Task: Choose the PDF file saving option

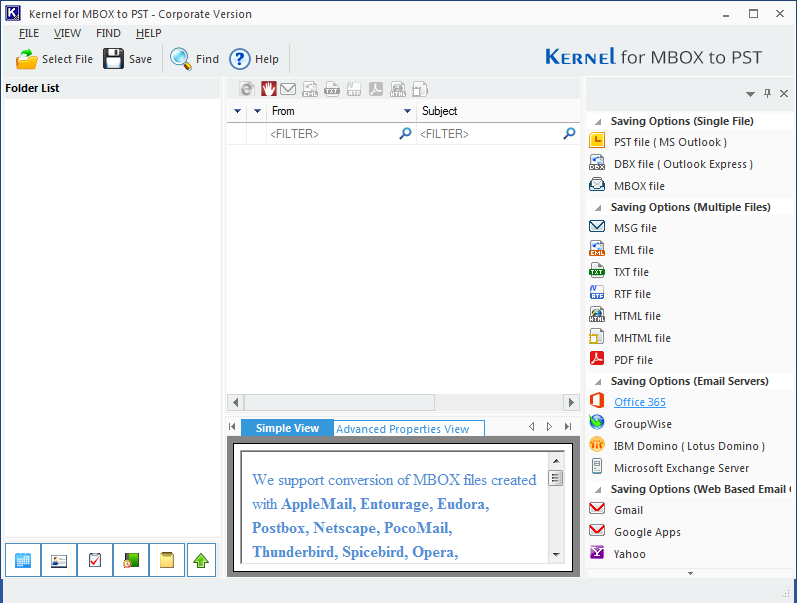Action: 633,359
